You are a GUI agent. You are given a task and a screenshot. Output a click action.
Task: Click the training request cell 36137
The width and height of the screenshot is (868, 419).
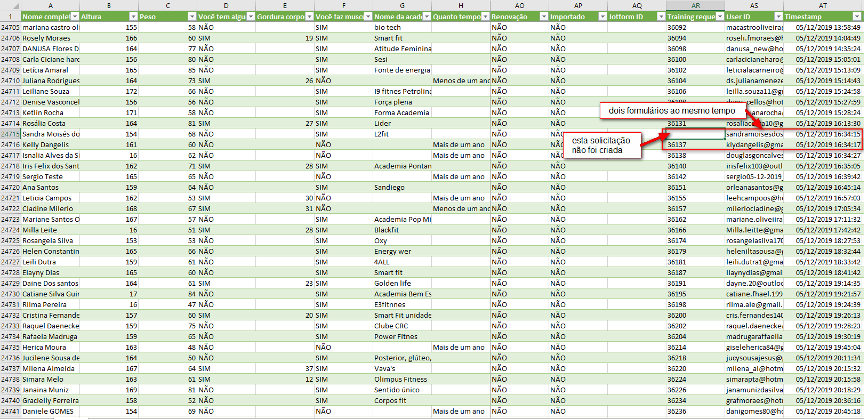pos(696,144)
